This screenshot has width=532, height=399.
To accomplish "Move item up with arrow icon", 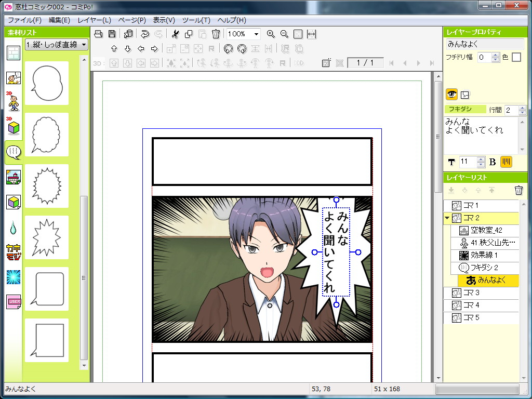I will (114, 48).
